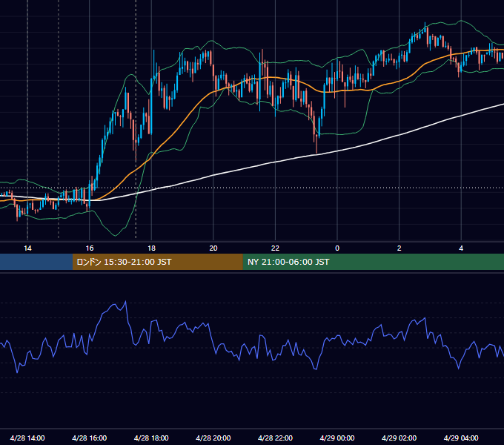Click the 4/29 04:00 time label
Viewport: 504px width, 445px height.
pyautogui.click(x=461, y=438)
